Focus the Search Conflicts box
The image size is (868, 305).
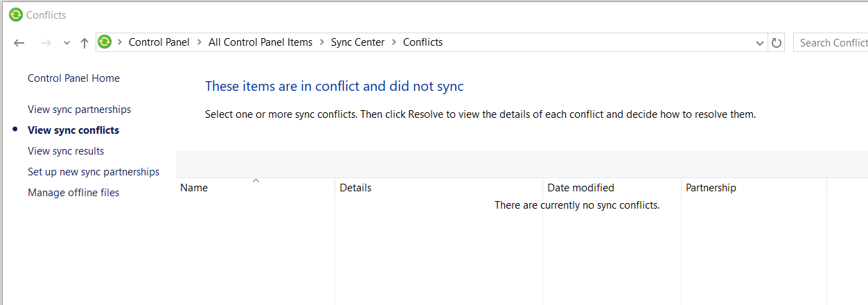[x=831, y=43]
